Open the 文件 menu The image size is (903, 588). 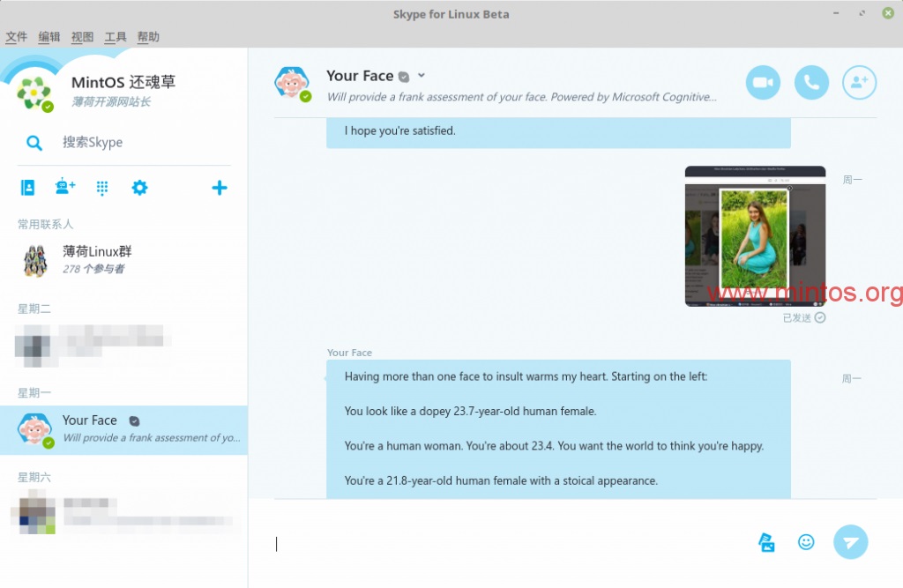coord(16,37)
